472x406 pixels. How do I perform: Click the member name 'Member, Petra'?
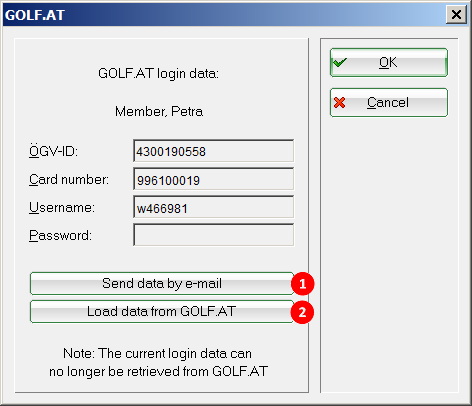coord(159,111)
